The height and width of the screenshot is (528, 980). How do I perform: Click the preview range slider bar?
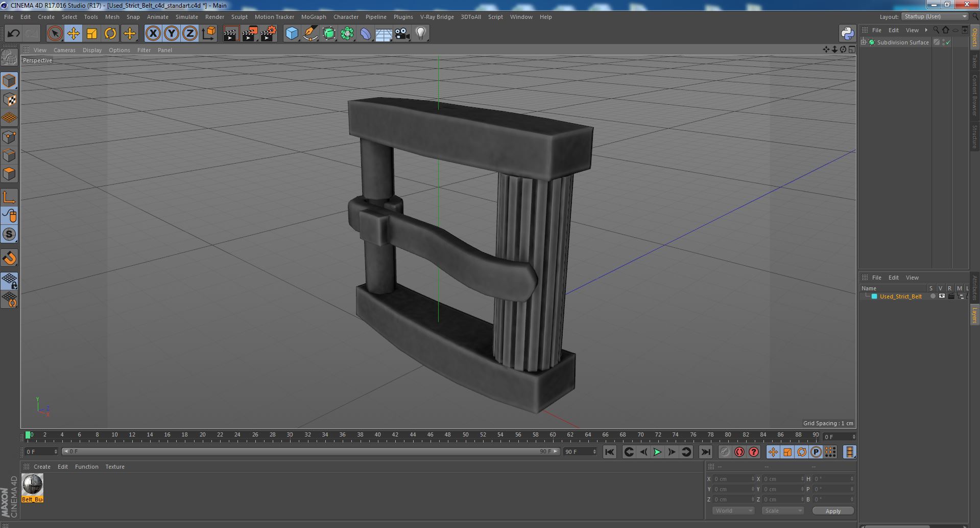pyautogui.click(x=310, y=452)
